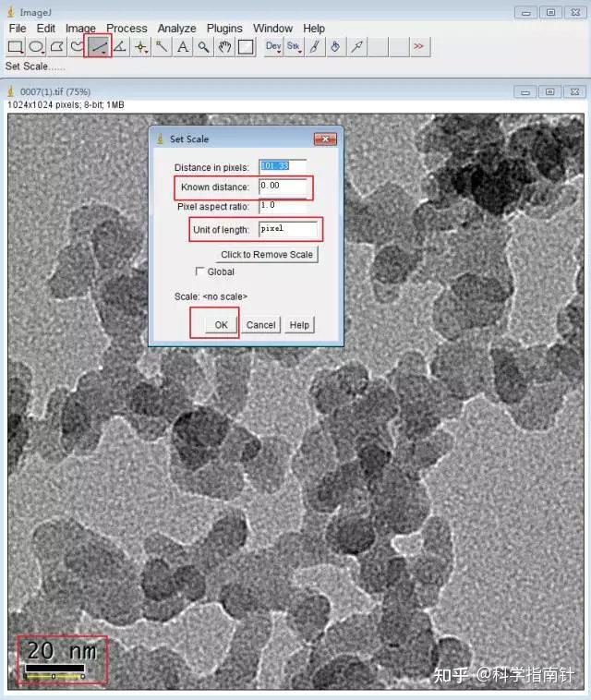
Task: Confirm Set Scale with OK
Action: [x=221, y=325]
